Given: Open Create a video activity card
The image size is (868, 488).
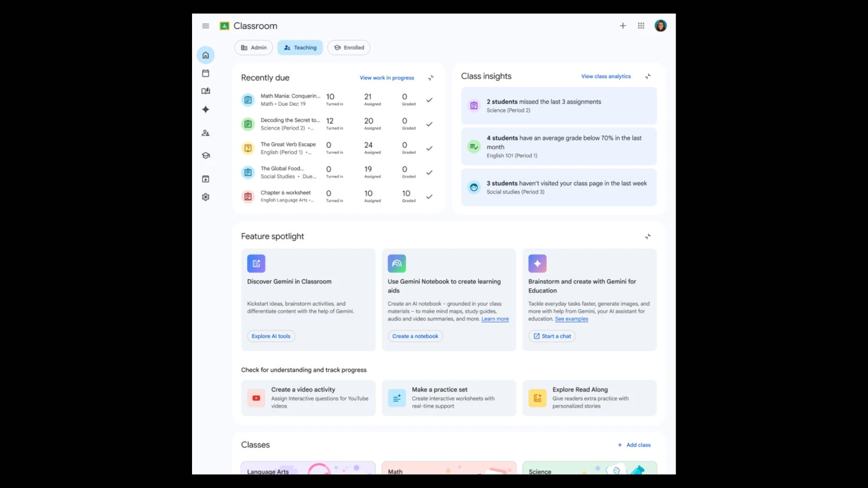Looking at the screenshot, I should (x=308, y=398).
